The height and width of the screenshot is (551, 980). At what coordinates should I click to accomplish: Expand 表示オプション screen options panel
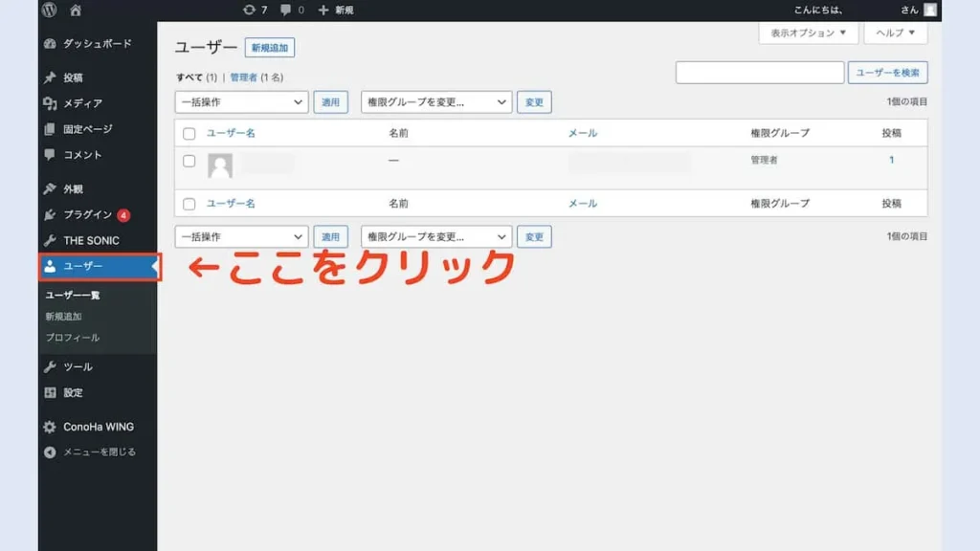pos(808,33)
